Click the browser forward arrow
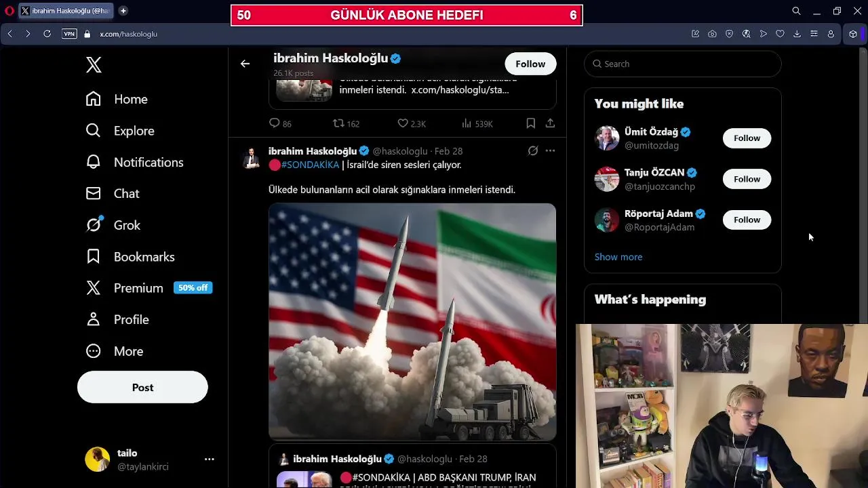 pos(28,34)
